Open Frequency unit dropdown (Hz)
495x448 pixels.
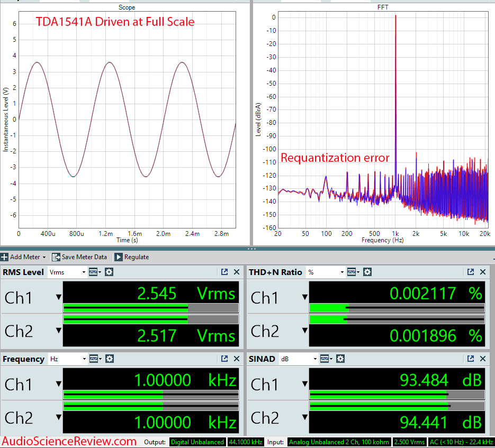(68, 359)
